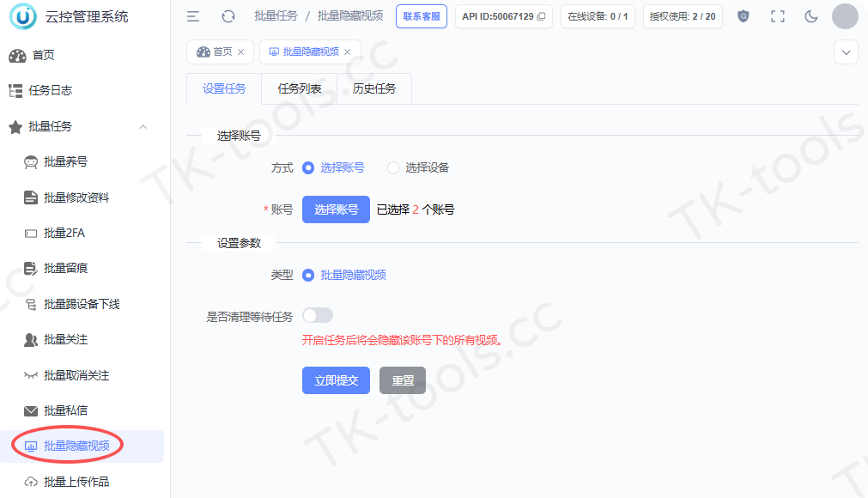Close the 批量隐藏视频 page tab

347,52
